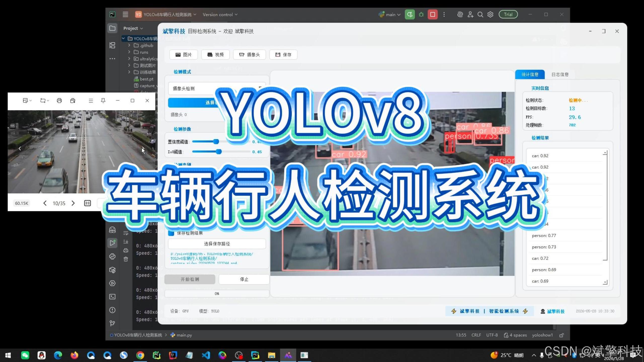
Task: Click the Debug bug icon in PyCharm
Action: click(421, 14)
